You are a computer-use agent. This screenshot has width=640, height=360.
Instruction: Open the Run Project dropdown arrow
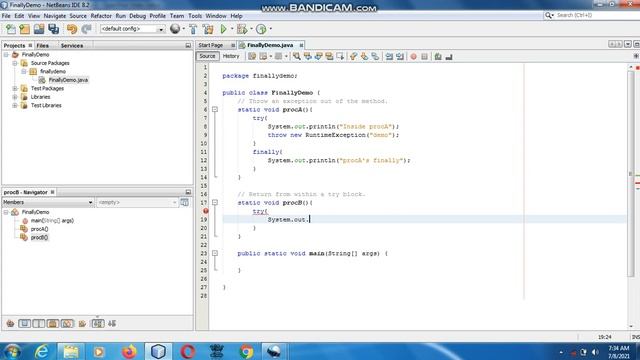pyautogui.click(x=232, y=29)
